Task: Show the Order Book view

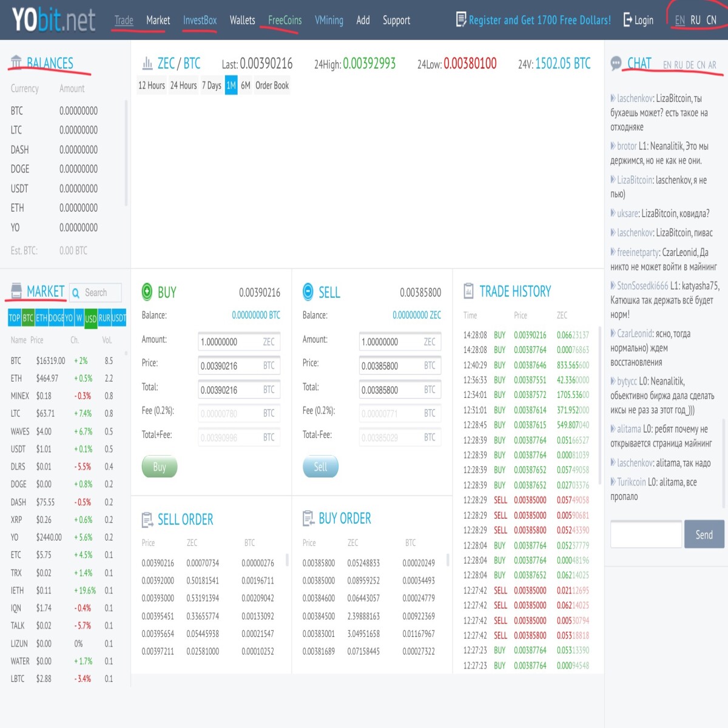Action: (272, 86)
